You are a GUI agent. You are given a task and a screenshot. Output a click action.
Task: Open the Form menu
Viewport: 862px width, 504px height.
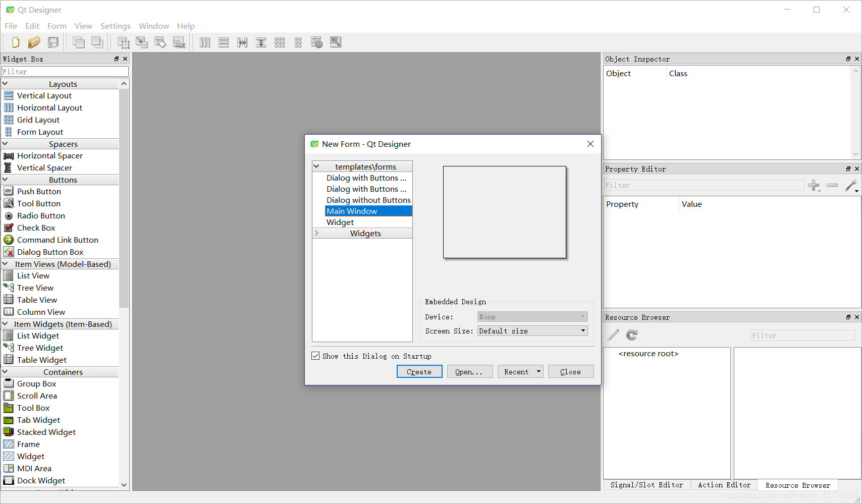[57, 26]
